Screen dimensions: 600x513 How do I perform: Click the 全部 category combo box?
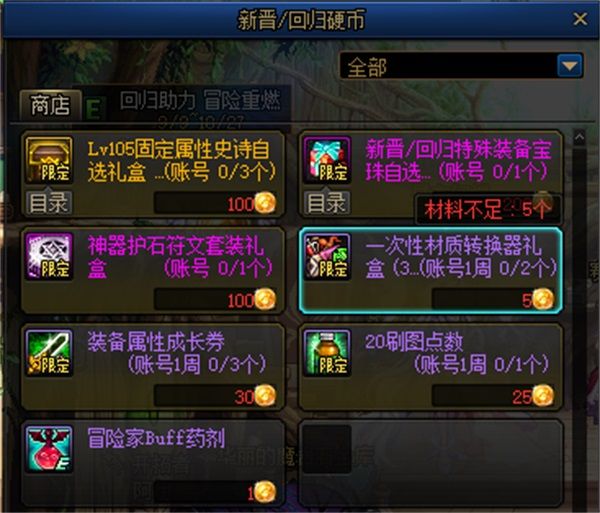[461, 66]
